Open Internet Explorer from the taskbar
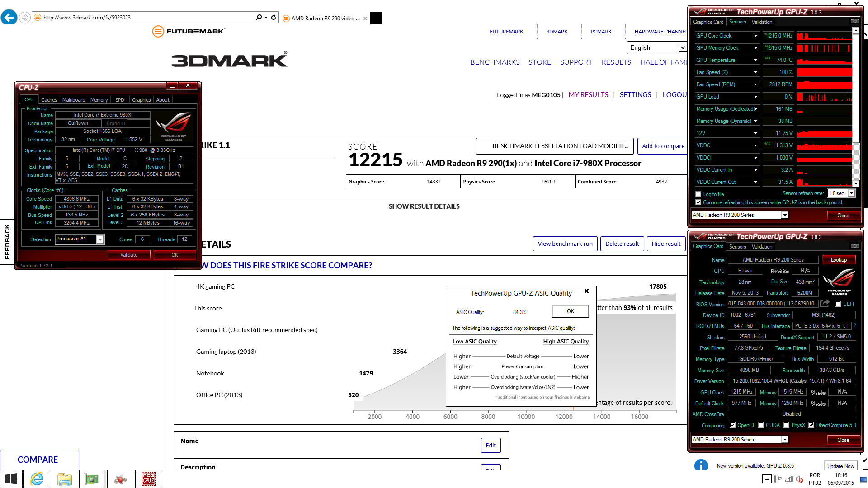The width and height of the screenshot is (868, 488). click(37, 479)
